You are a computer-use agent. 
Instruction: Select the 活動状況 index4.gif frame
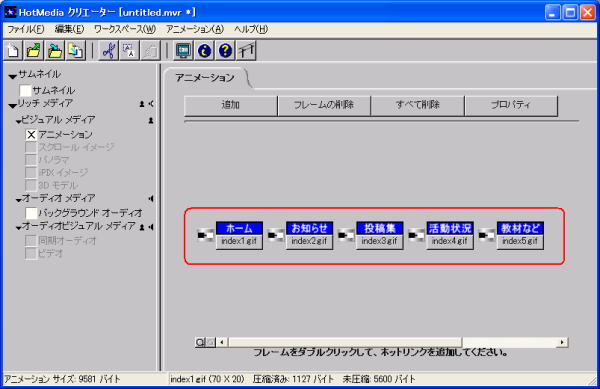450,235
